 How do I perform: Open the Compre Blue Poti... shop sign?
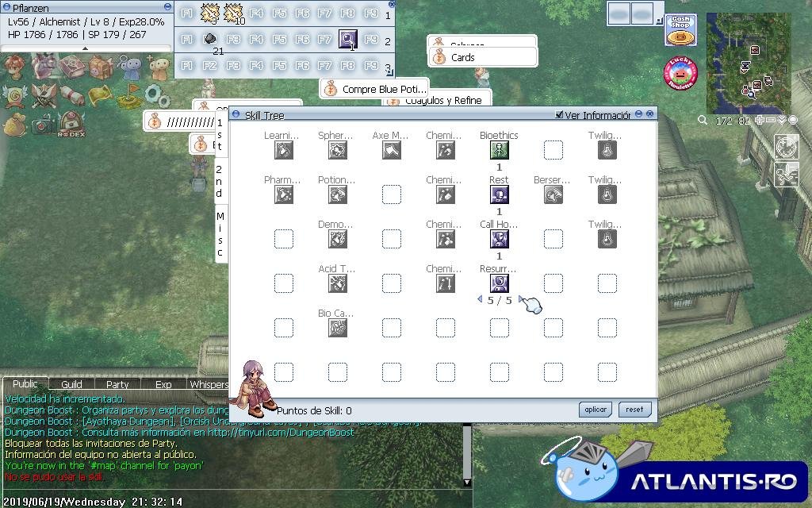[374, 89]
